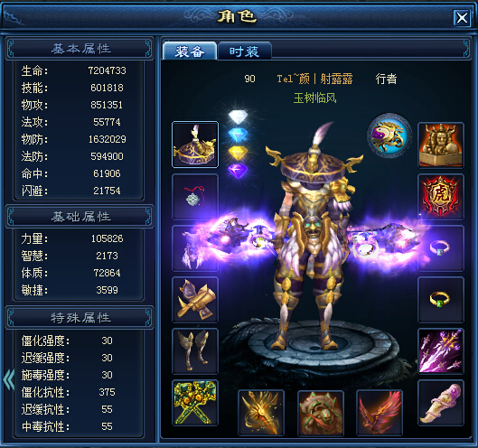Image resolution: width=478 pixels, height=448 pixels.
Task: Open the golden gauntlets equipment slot
Action: pyautogui.click(x=195, y=300)
